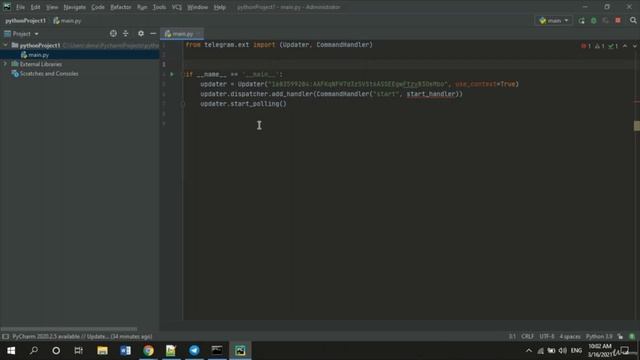Click the lock read-only status icon

tap(620, 337)
